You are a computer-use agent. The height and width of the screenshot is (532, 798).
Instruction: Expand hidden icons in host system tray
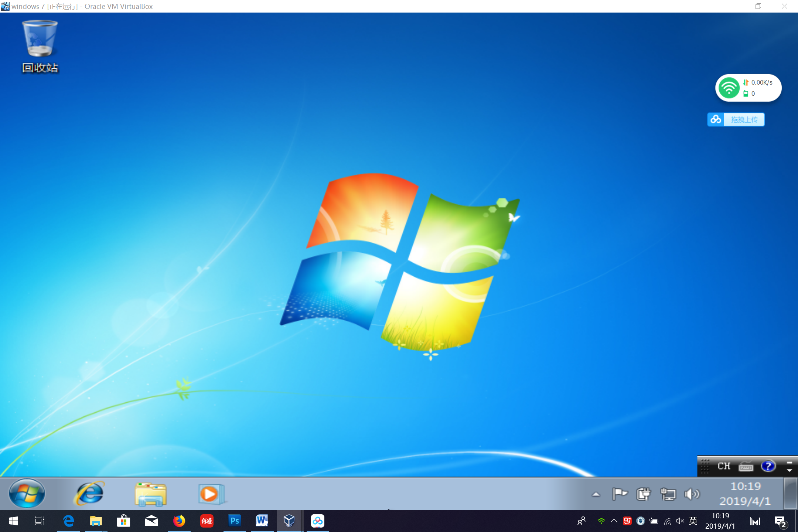[614, 521]
